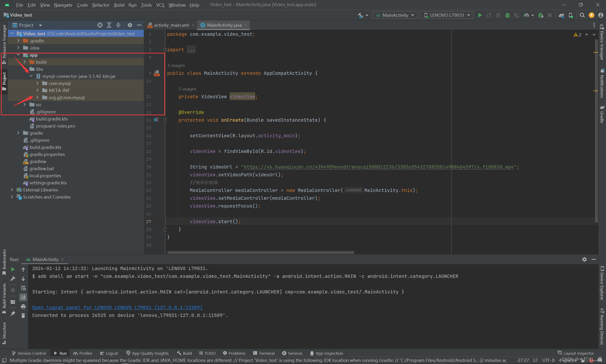
Task: Toggle the Bookmarks side tab
Action: [4, 262]
